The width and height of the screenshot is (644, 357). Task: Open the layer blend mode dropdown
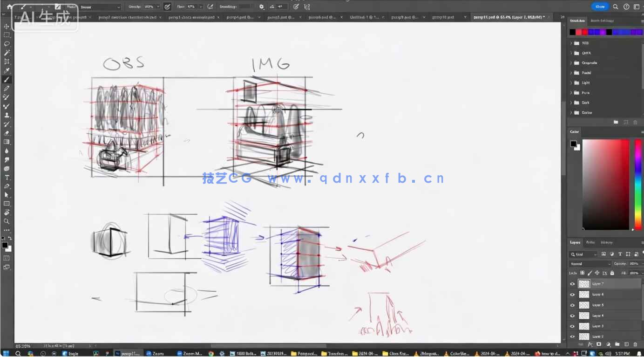point(590,264)
